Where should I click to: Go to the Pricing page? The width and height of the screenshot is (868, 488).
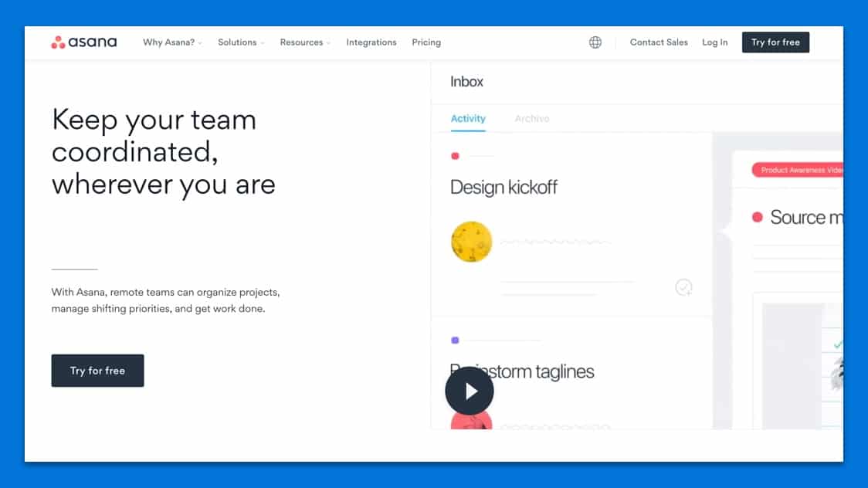(x=426, y=42)
